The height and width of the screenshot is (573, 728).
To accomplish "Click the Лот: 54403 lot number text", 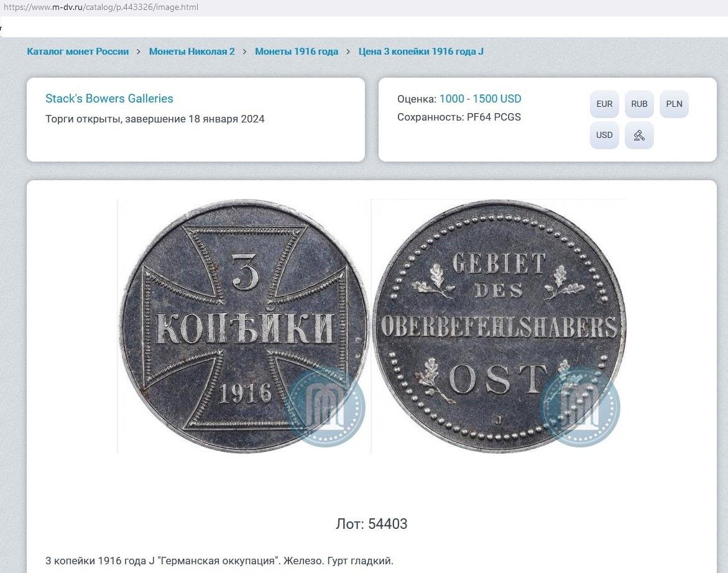I will (371, 524).
